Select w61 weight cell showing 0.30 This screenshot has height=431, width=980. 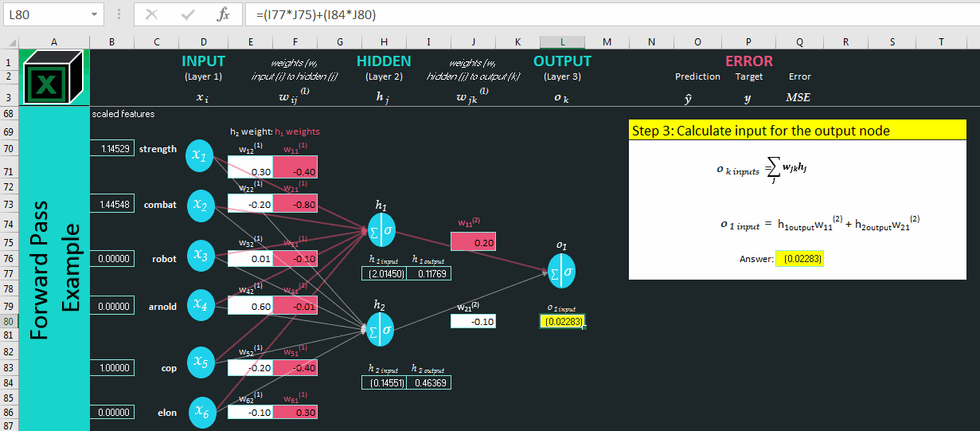pyautogui.click(x=295, y=412)
